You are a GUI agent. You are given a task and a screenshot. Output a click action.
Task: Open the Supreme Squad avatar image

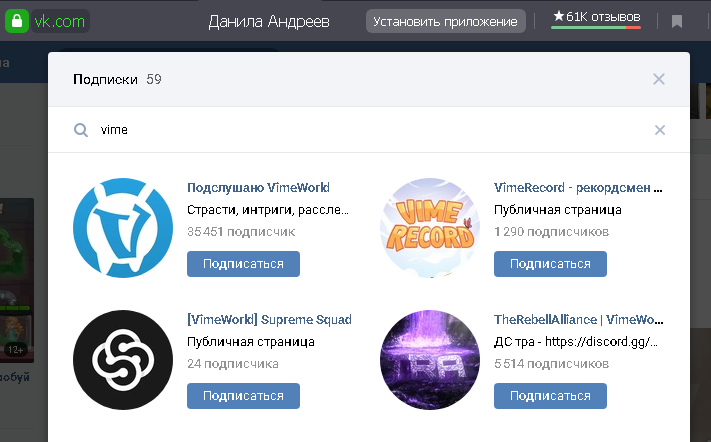tap(123, 360)
